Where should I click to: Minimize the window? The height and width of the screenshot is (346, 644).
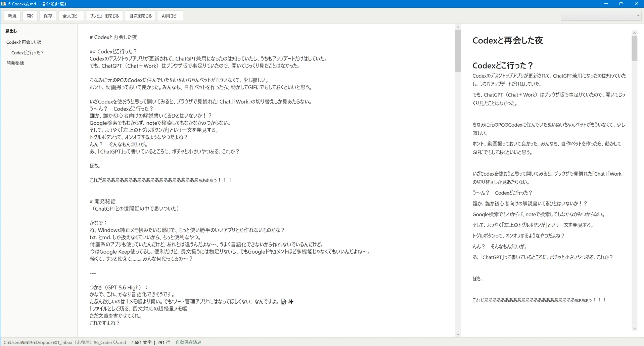(x=606, y=4)
